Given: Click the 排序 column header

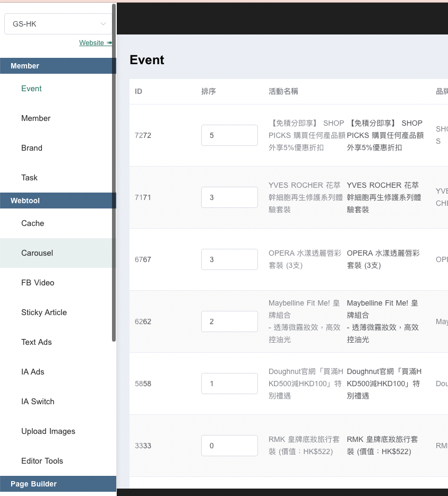Looking at the screenshot, I should click(x=209, y=91).
